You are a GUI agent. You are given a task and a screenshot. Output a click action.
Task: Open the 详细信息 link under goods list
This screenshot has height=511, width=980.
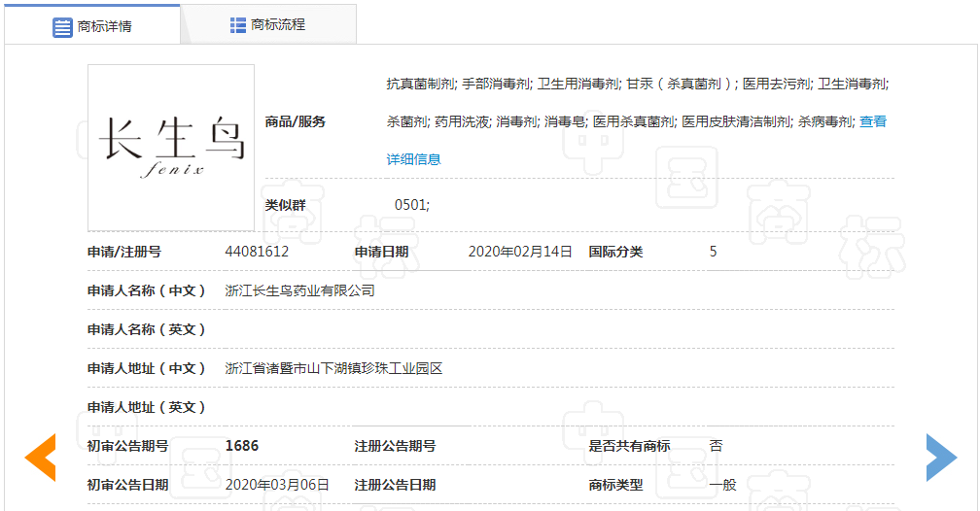point(414,158)
